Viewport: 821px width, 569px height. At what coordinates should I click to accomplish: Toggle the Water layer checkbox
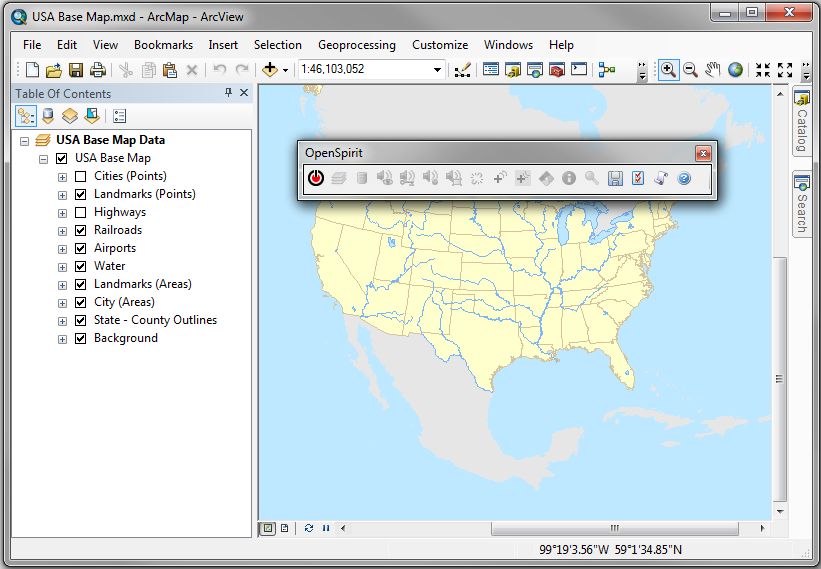[x=81, y=266]
